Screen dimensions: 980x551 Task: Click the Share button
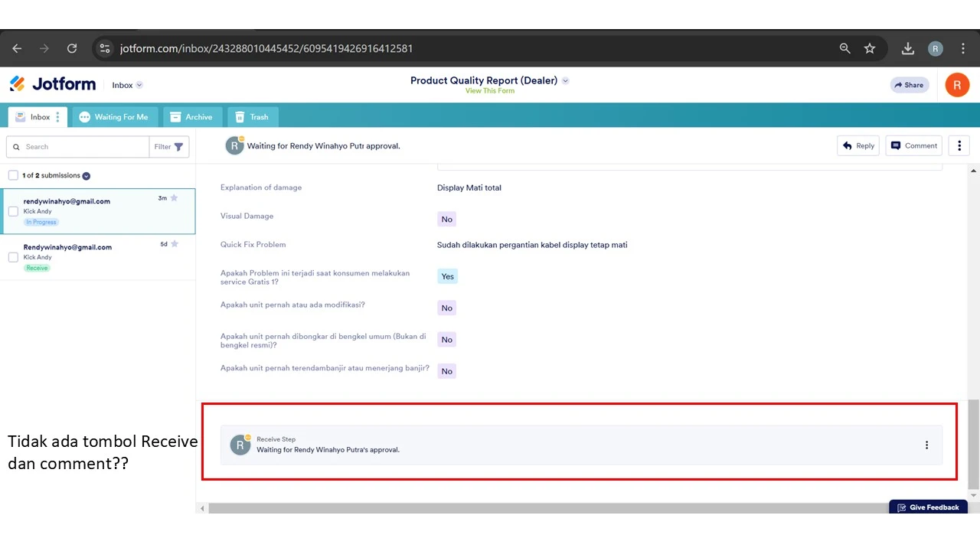point(909,85)
